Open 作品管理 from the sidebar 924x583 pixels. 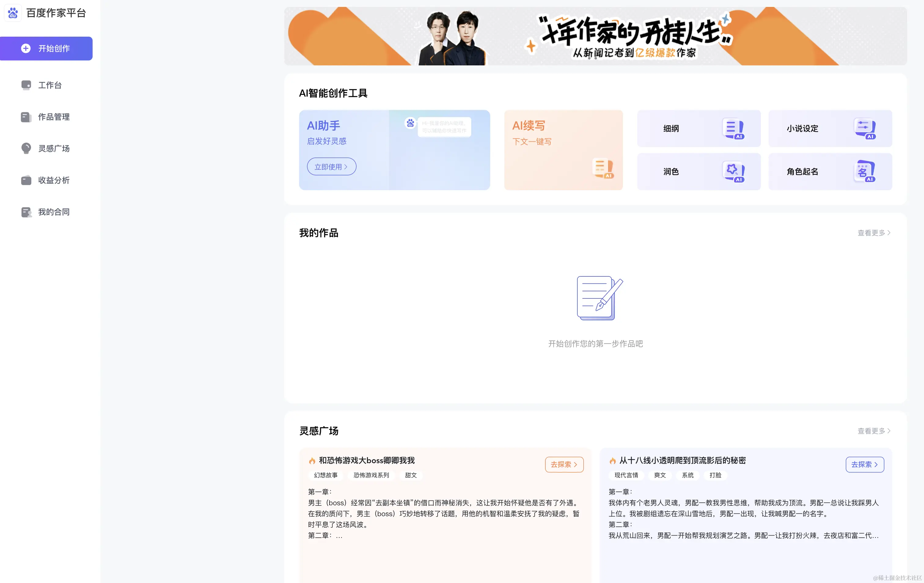54,117
